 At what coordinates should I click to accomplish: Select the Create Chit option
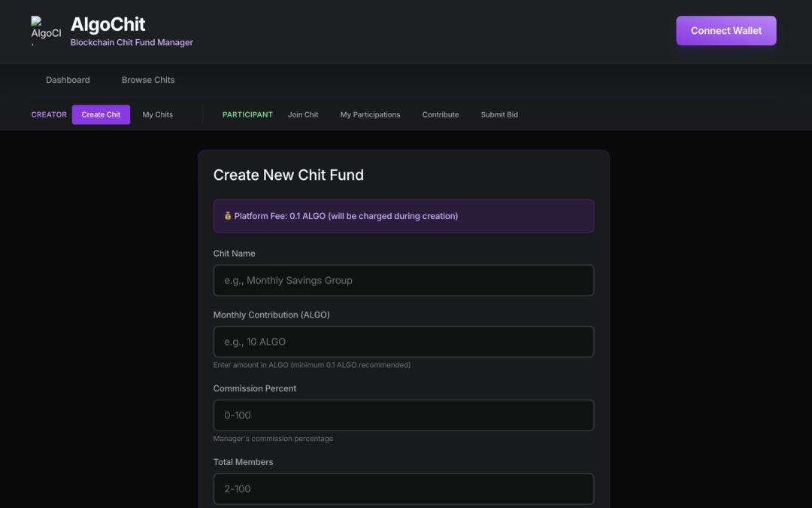(101, 114)
